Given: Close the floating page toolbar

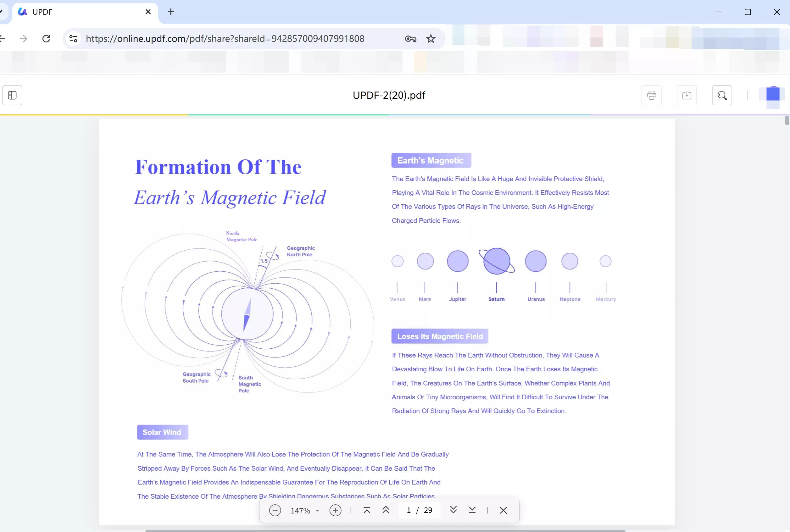Looking at the screenshot, I should pos(503,510).
